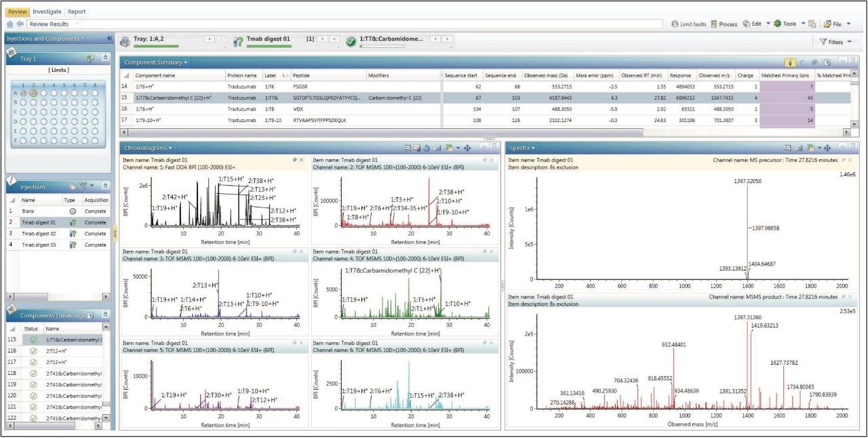Pin the Chromatograms panel with the pin icon

coord(296,161)
